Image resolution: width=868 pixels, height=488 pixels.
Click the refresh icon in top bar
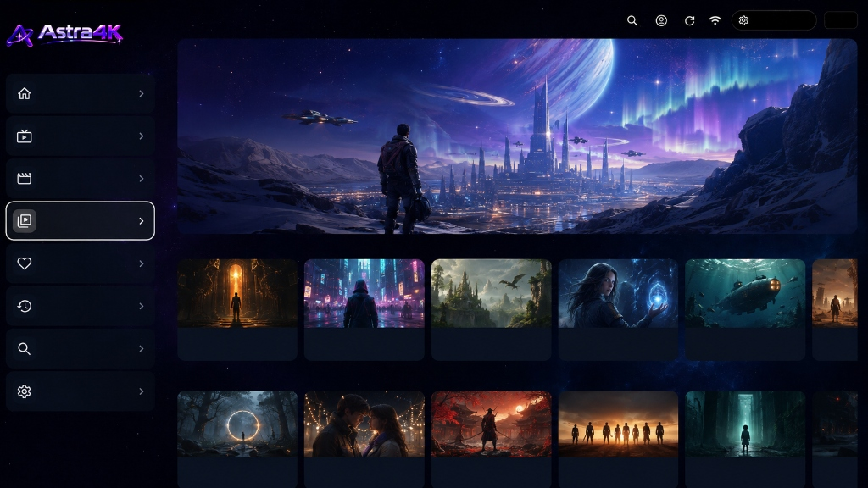[x=689, y=20]
